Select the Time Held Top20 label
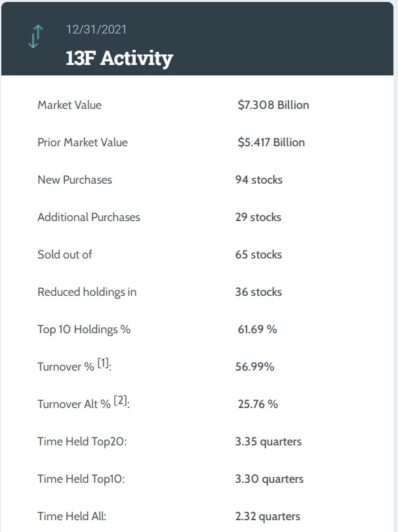398x532 pixels. [x=82, y=441]
